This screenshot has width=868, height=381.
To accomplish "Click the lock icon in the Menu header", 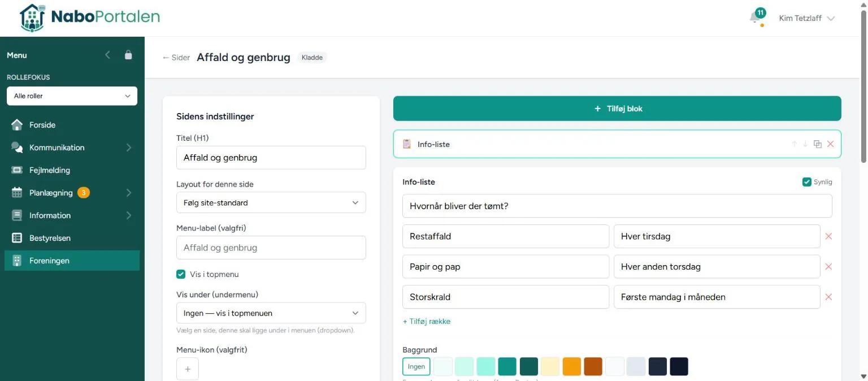I will coord(128,55).
